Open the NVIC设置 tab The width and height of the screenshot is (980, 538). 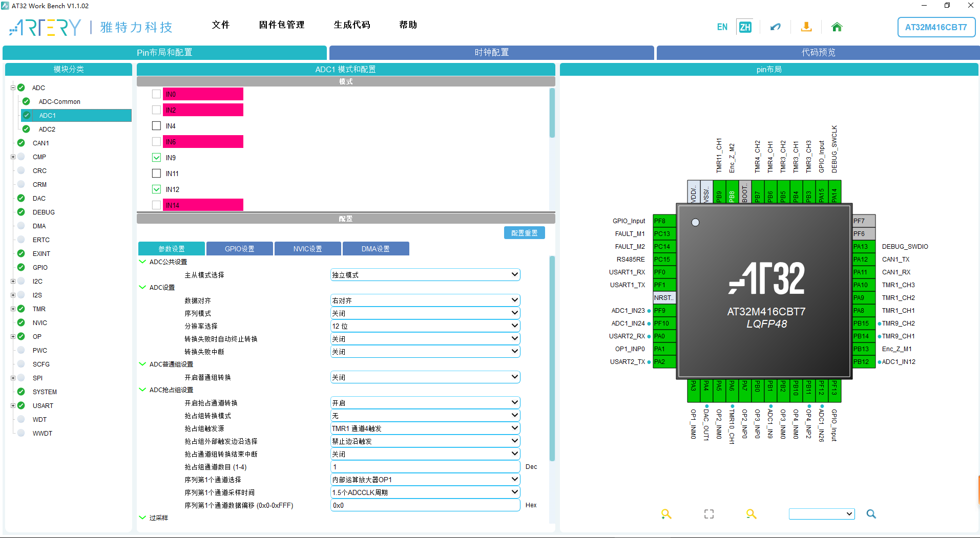[308, 249]
